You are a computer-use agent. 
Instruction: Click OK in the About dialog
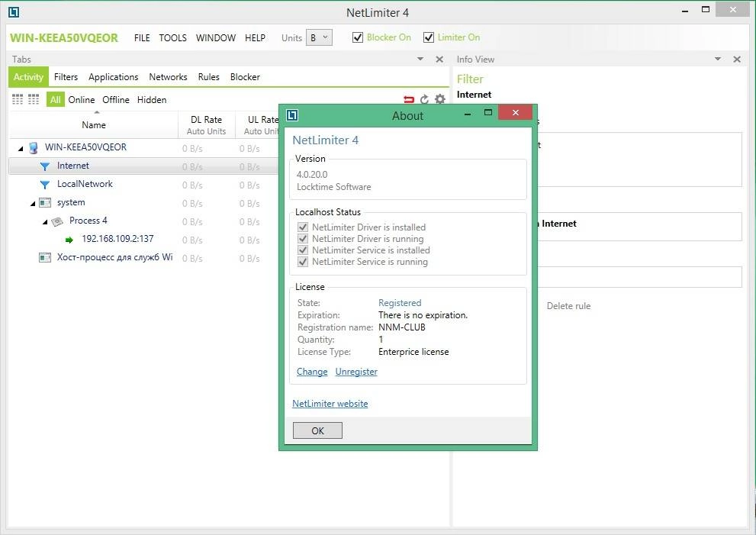tap(317, 430)
